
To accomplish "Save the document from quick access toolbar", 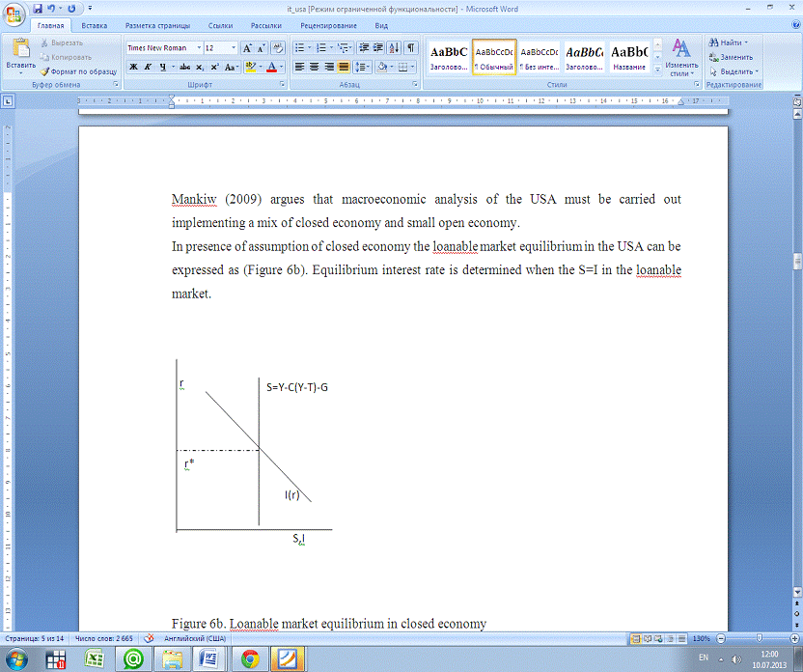I will point(39,8).
